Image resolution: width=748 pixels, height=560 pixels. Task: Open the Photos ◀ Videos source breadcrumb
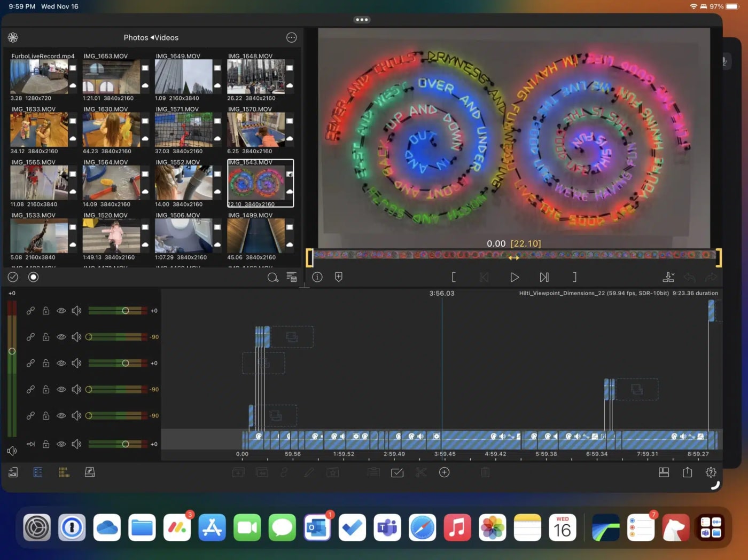[151, 37]
